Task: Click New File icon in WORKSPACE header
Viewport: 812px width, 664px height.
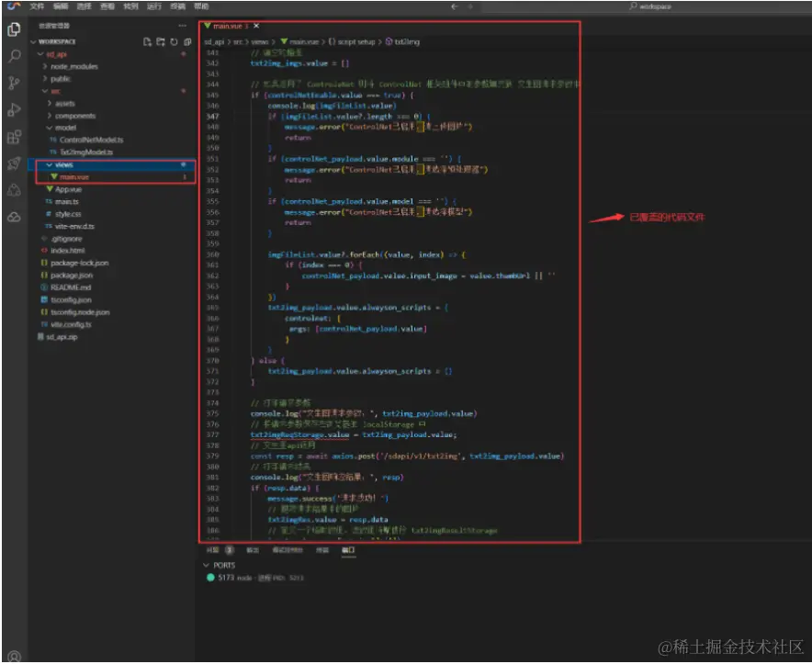Action: pos(147,41)
